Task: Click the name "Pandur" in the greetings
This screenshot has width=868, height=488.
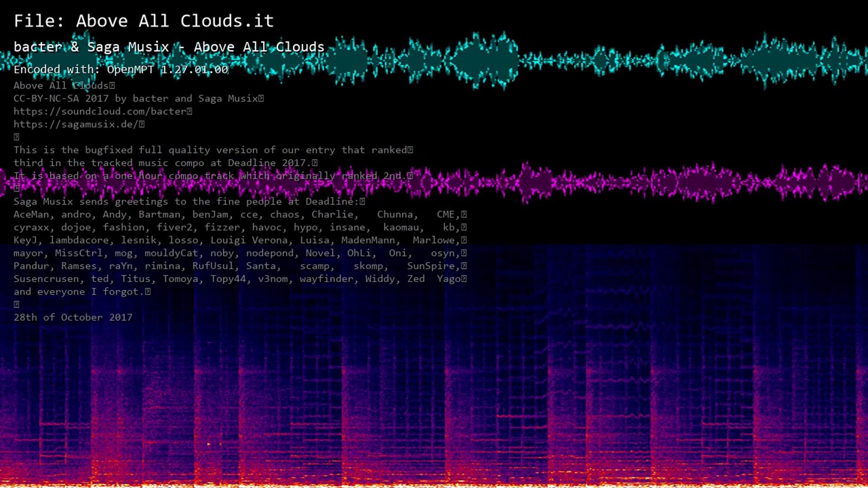Action: point(31,266)
